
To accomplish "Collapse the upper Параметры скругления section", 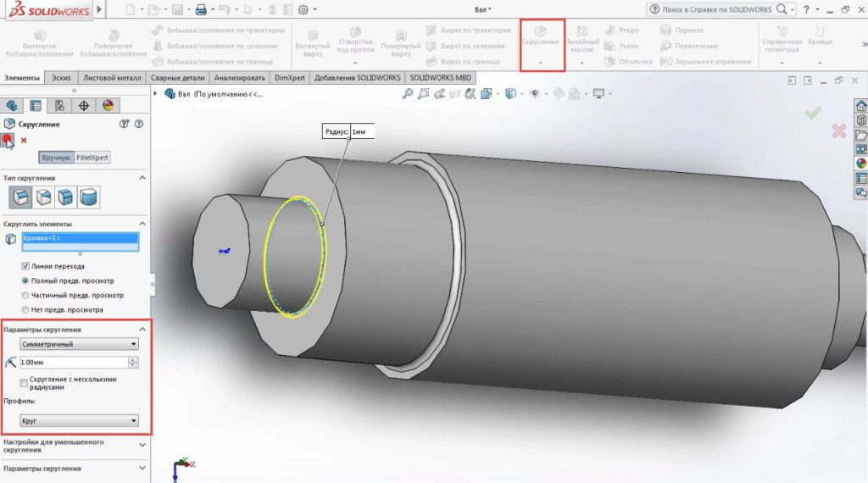I will 142,329.
